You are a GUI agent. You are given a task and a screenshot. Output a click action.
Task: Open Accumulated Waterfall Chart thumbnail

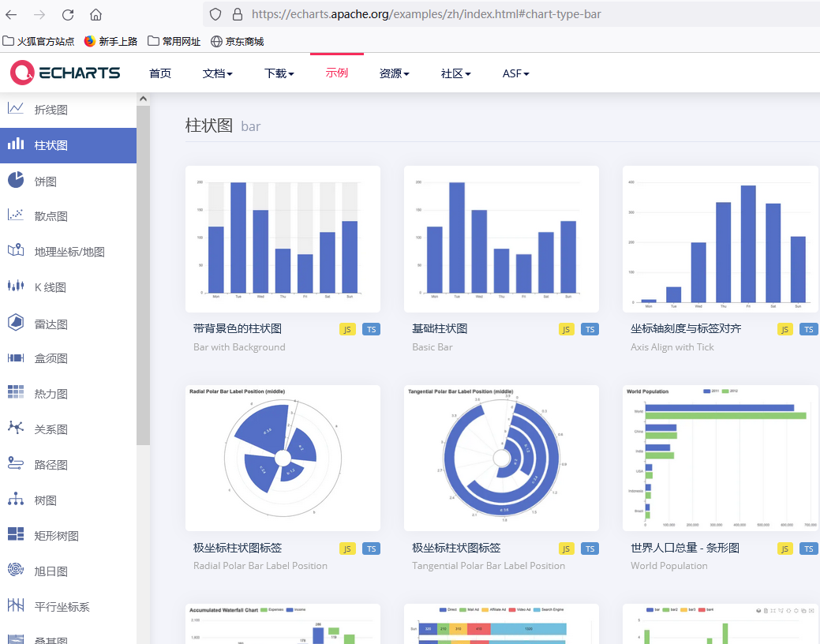(x=283, y=623)
